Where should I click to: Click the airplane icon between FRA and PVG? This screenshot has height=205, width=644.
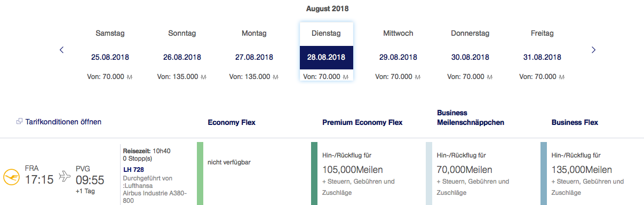[65, 176]
